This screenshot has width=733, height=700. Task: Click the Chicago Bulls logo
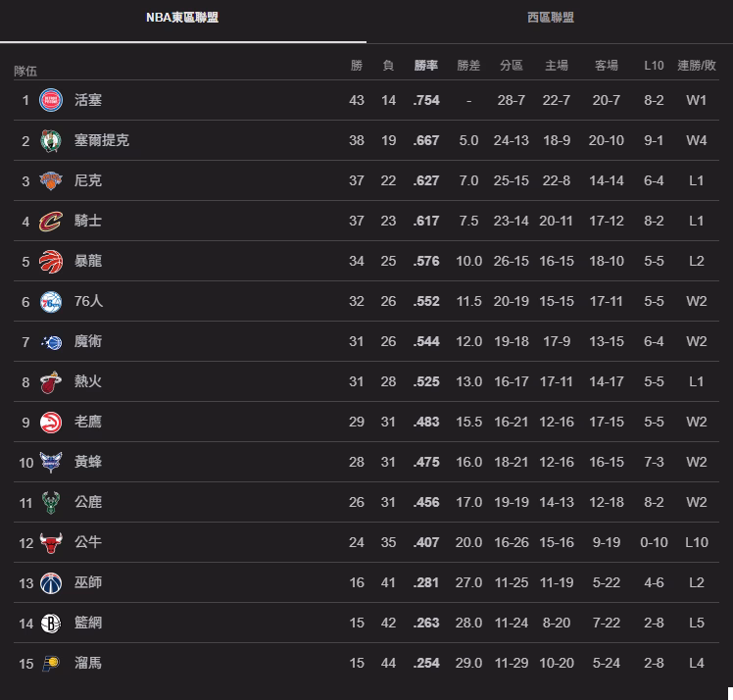click(x=51, y=542)
